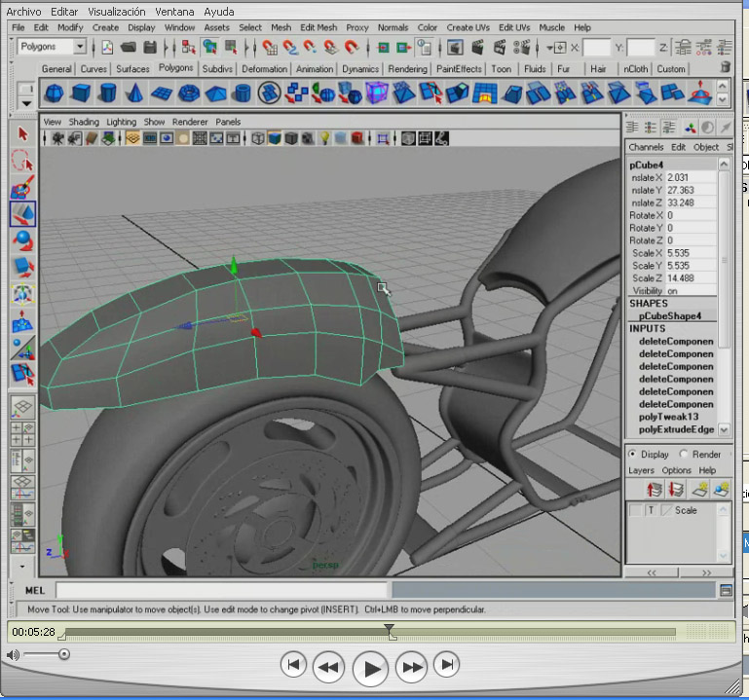Select pCubeShape4 node

click(670, 316)
